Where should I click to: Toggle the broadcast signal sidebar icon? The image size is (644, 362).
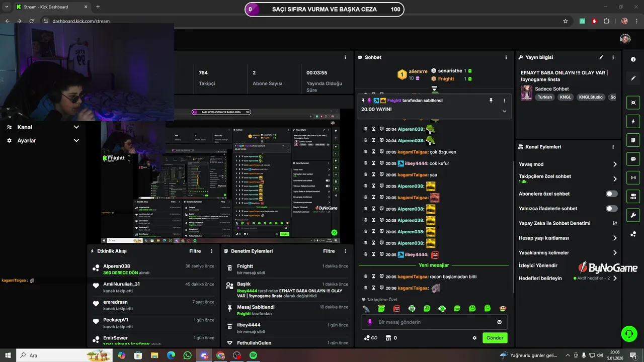633,177
